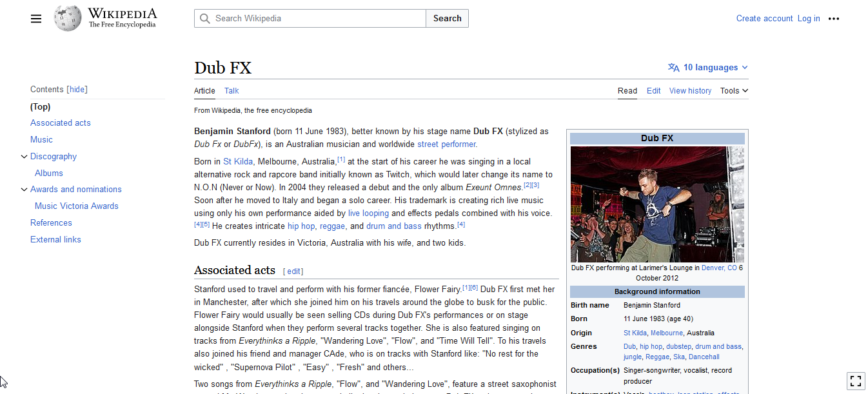Go to Awards and nominations in contents
The height and width of the screenshot is (394, 868).
(x=76, y=190)
